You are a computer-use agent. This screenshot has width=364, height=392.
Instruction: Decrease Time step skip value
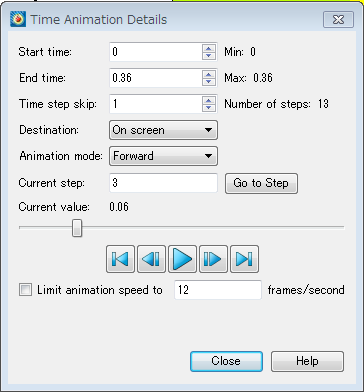pyautogui.click(x=209, y=108)
